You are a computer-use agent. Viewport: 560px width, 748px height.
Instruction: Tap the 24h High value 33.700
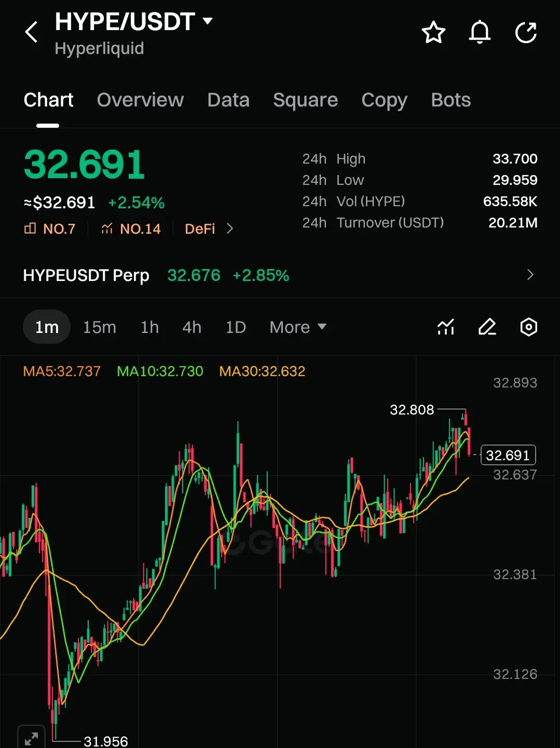coord(515,159)
